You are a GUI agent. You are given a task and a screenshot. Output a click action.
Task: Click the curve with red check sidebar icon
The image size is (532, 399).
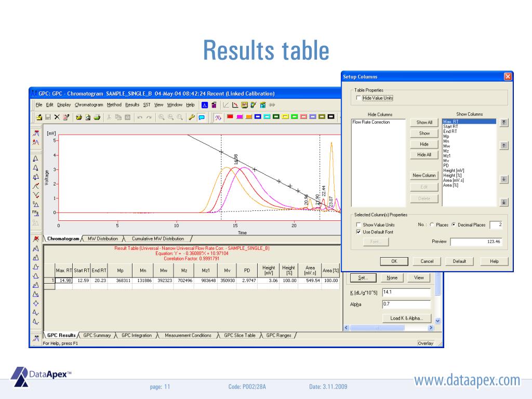36,186
